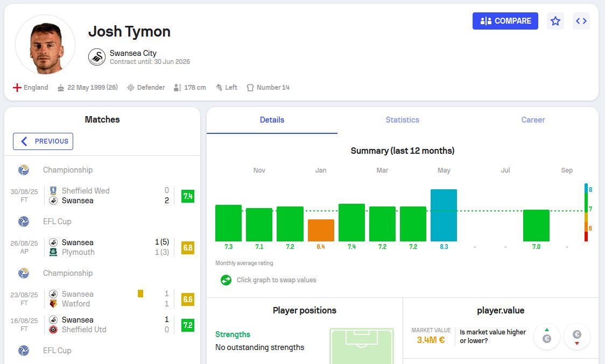This screenshot has height=364, width=605.
Task: Click Championship icon above Sheffield Wed match
Action: coord(24,170)
